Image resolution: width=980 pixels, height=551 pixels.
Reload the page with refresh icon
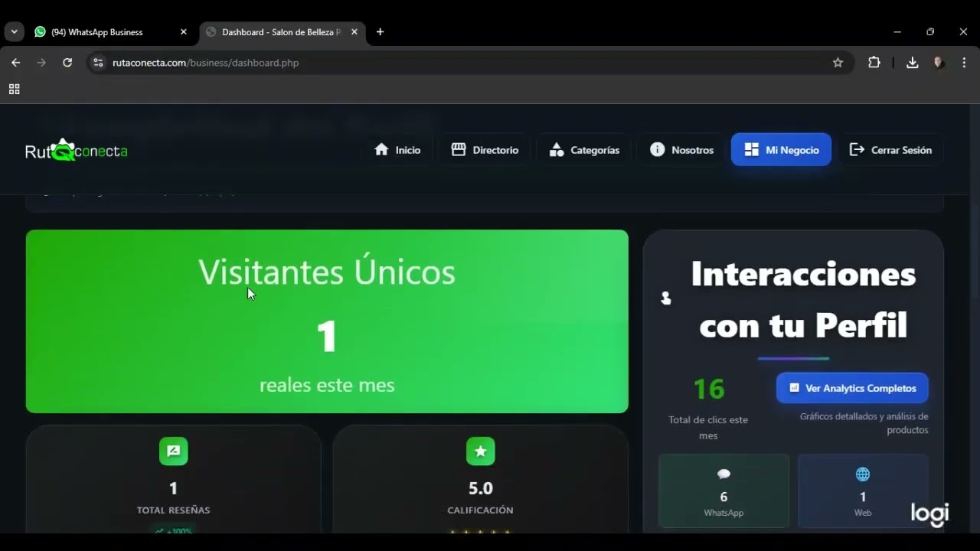click(67, 63)
